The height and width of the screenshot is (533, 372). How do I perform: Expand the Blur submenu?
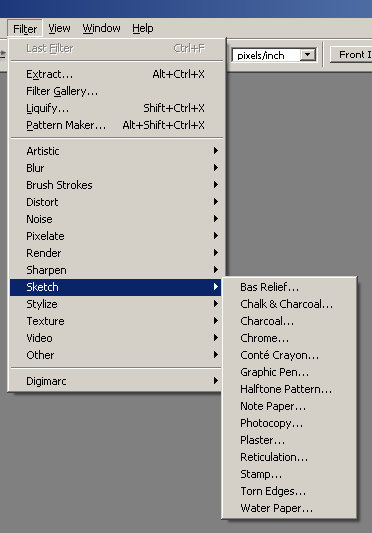[x=116, y=168]
